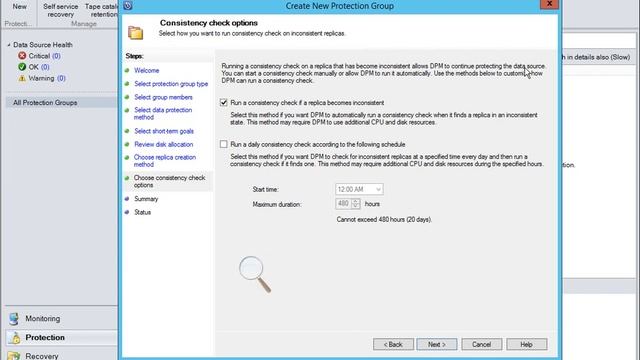Go to the Welcome step
The image size is (640, 360).
coord(147,70)
